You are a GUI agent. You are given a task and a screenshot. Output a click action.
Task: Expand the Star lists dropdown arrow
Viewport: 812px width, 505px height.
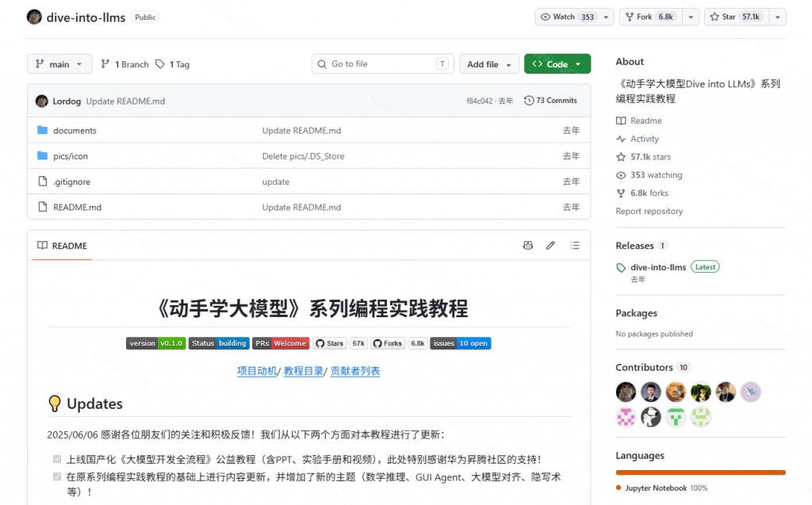[777, 17]
